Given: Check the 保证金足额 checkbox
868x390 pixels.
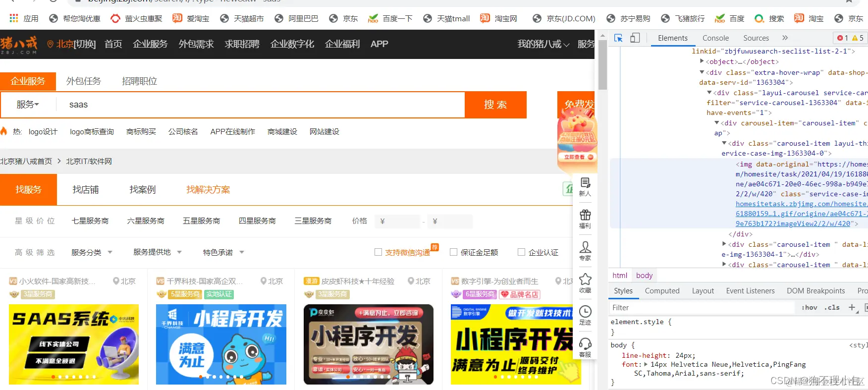Looking at the screenshot, I should [453, 252].
